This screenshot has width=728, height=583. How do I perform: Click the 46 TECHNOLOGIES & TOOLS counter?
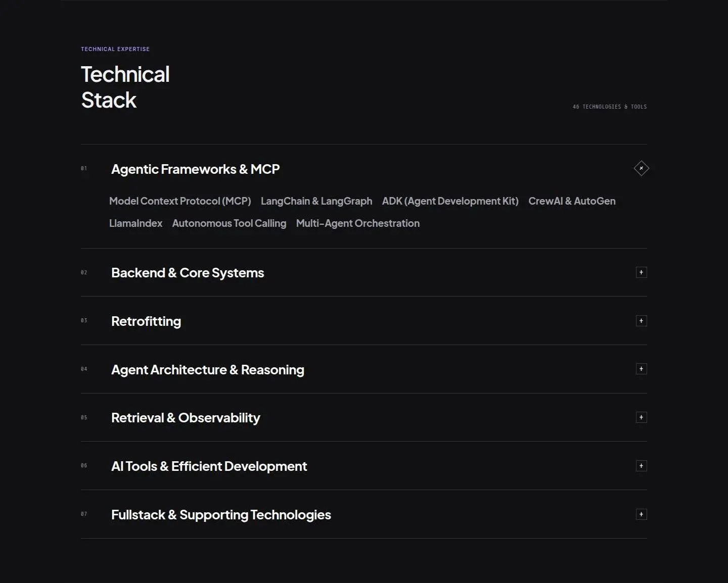610,107
